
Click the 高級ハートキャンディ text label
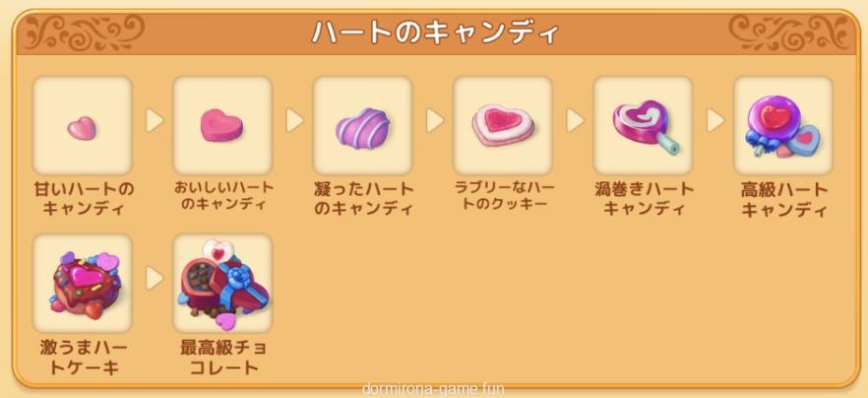pyautogui.click(x=783, y=200)
